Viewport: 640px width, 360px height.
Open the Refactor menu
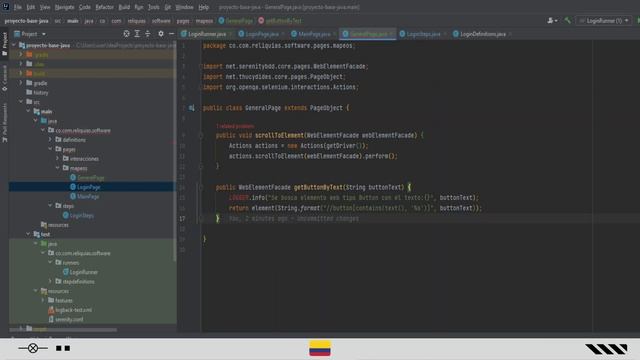pos(104,7)
